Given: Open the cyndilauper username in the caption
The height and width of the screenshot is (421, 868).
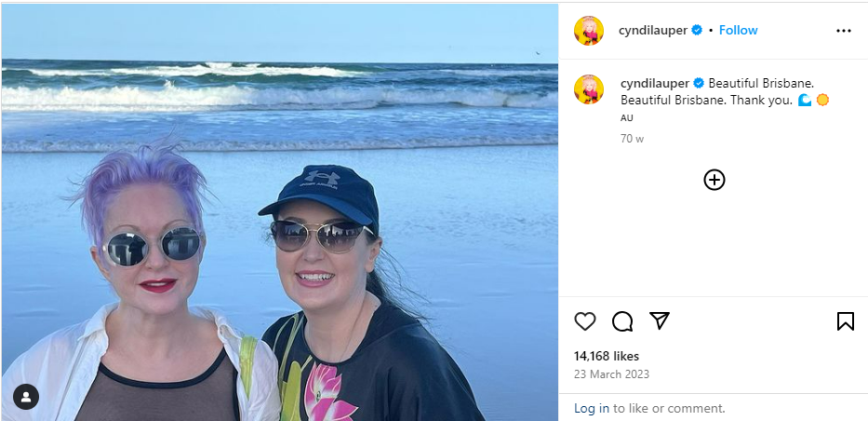Looking at the screenshot, I should point(654,83).
